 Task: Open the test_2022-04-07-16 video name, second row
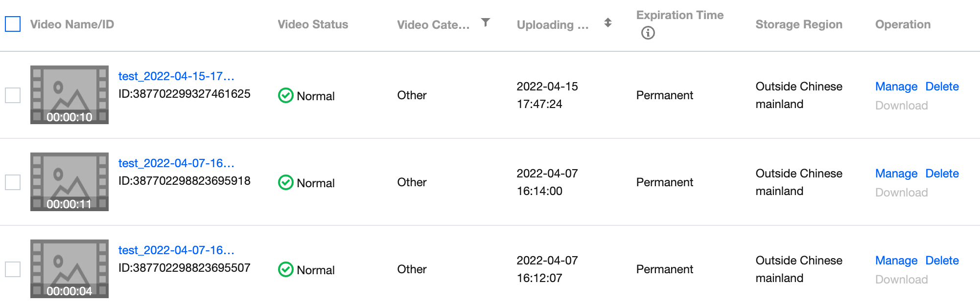(176, 163)
